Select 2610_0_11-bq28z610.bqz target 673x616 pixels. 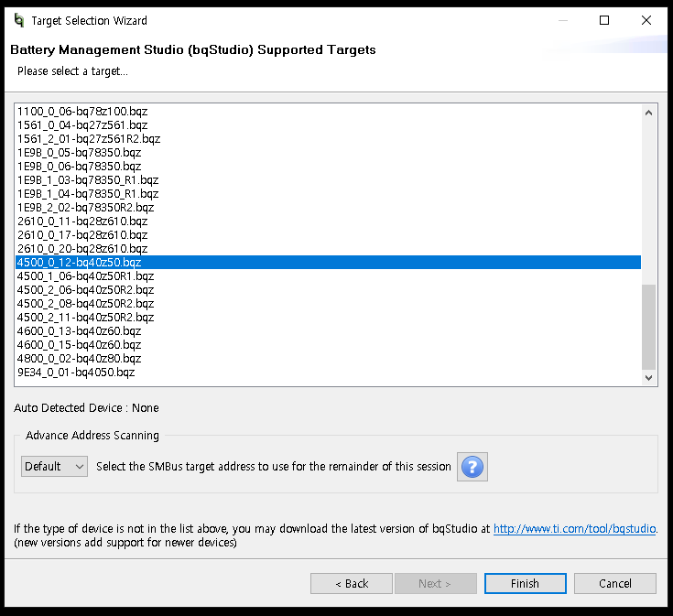point(329,222)
